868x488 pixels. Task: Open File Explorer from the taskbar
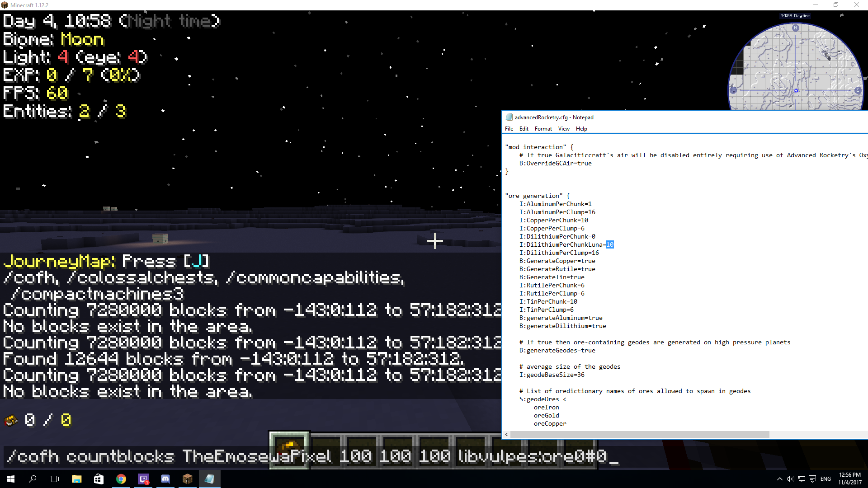pyautogui.click(x=76, y=479)
